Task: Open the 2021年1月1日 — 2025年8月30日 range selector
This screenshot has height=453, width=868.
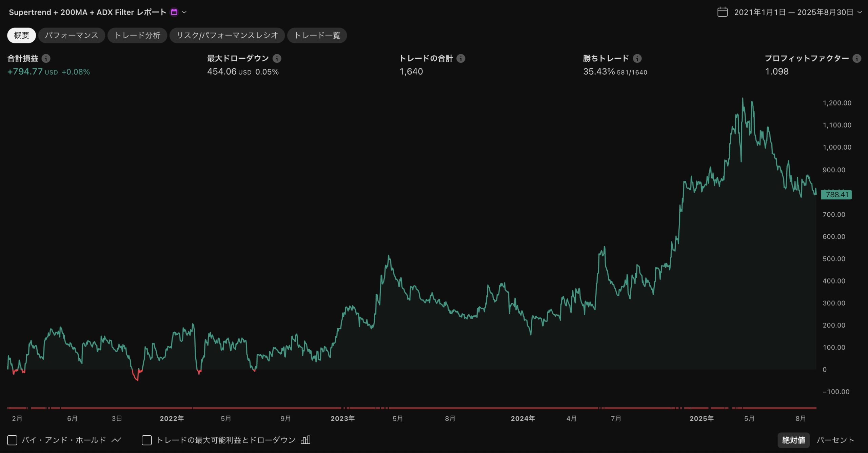Action: tap(793, 12)
